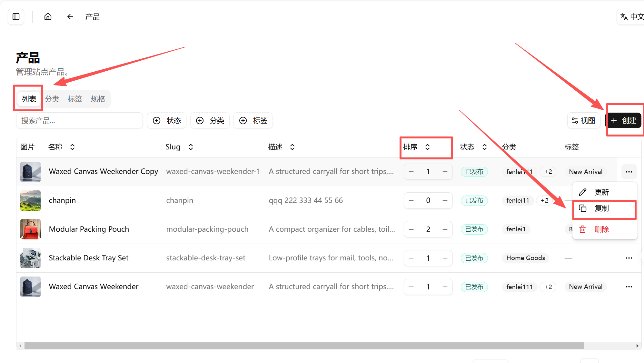Viewport: 644px width, 363px height.
Task: Choose 更新 from the context menu
Action: tap(605, 192)
